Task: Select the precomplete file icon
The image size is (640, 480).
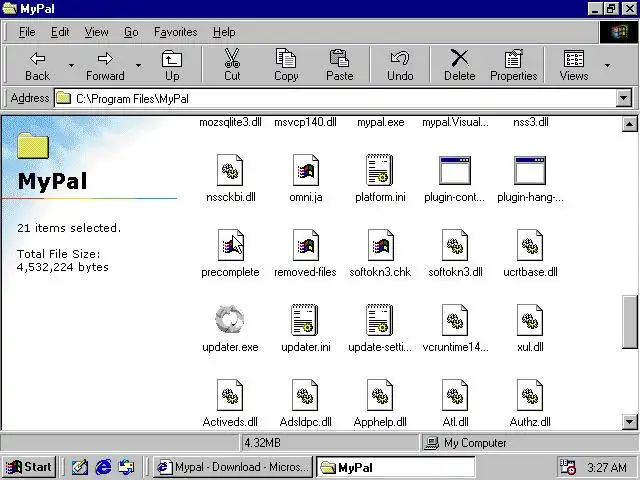Action: point(230,245)
